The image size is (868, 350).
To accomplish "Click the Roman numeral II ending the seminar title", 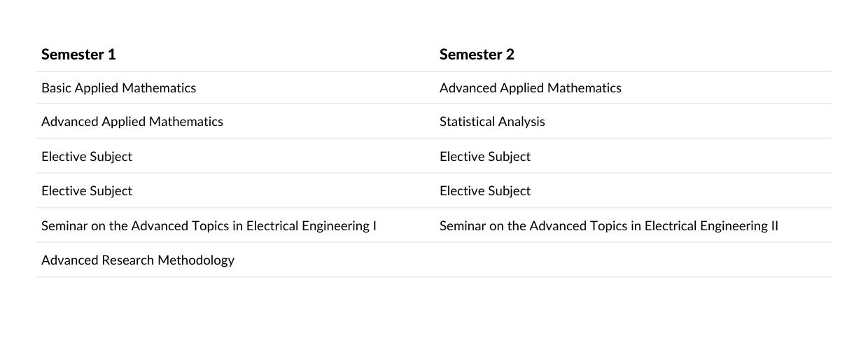I will 773,226.
